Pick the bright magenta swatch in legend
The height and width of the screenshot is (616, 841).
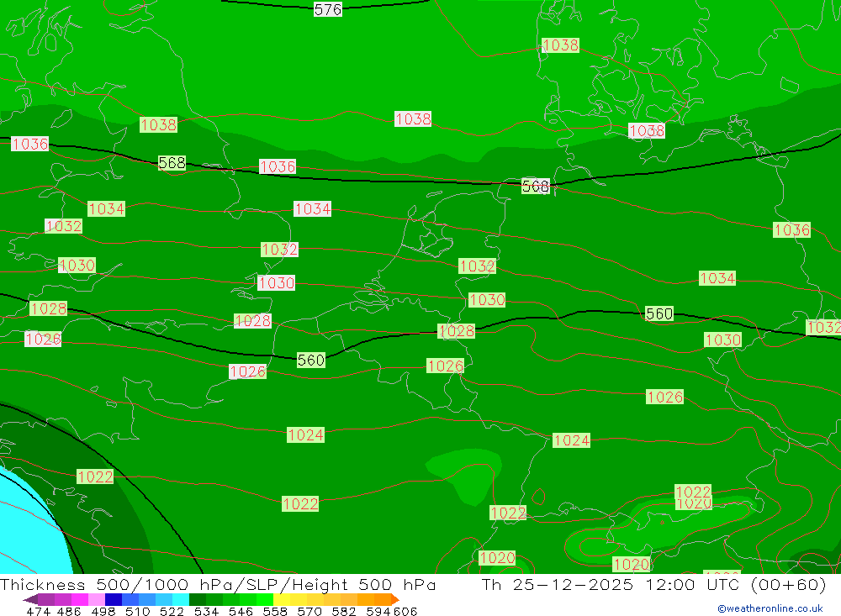[80, 599]
